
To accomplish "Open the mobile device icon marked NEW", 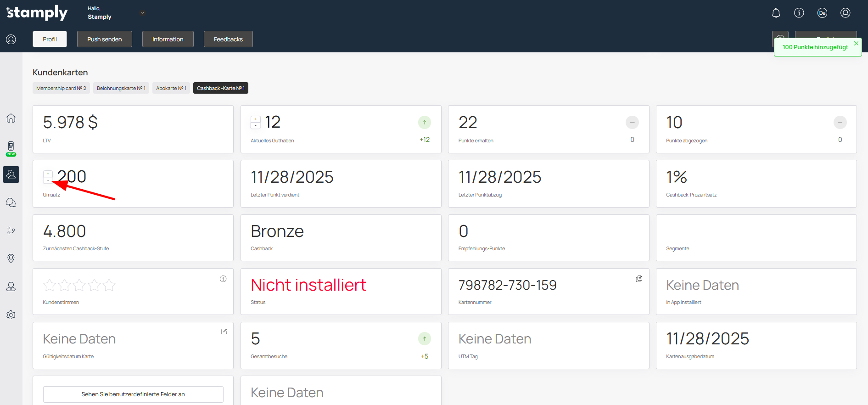I will pos(11,147).
